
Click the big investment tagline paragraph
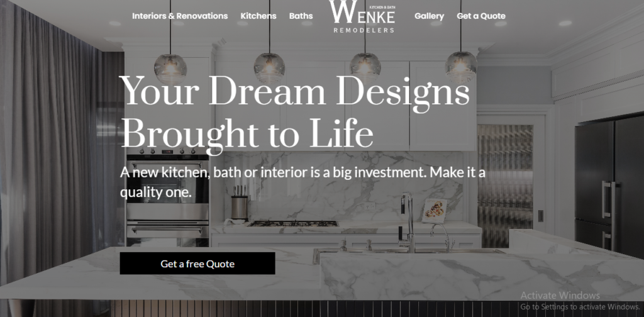303,182
